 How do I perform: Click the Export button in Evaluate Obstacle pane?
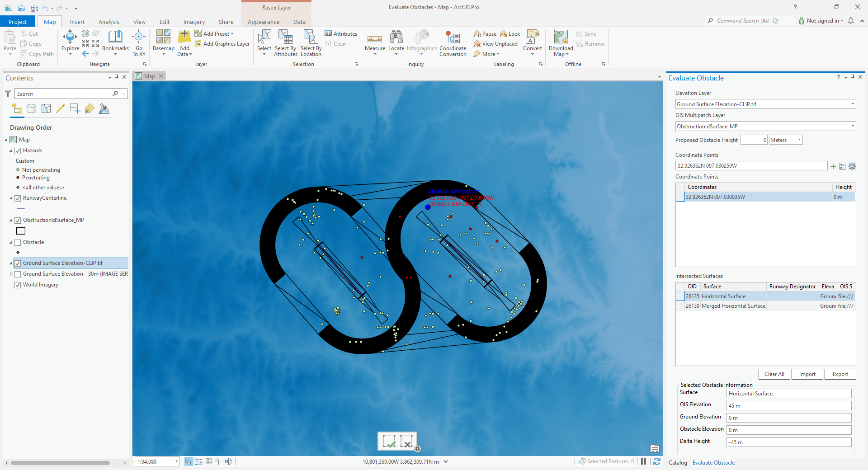coord(840,374)
